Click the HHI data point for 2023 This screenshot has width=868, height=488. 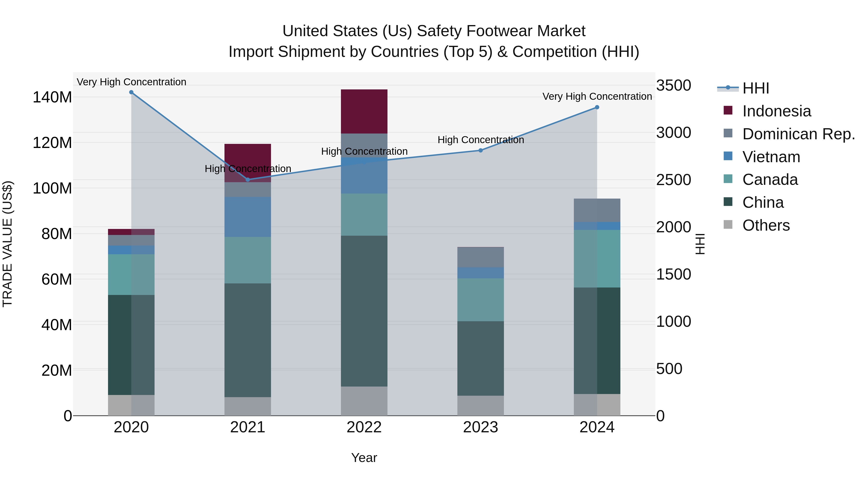pos(481,151)
